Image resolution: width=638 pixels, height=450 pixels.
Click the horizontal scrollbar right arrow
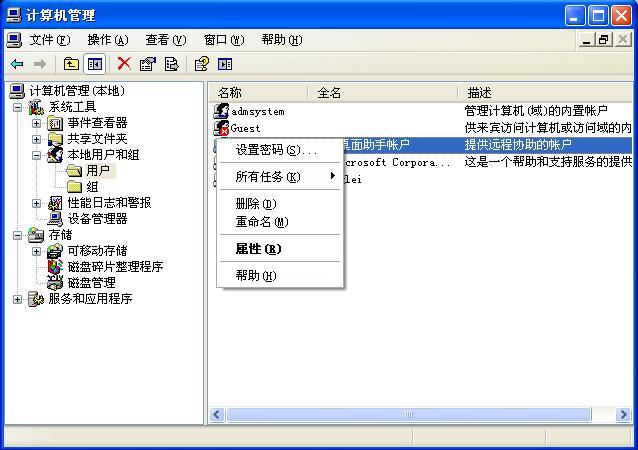(x=624, y=414)
